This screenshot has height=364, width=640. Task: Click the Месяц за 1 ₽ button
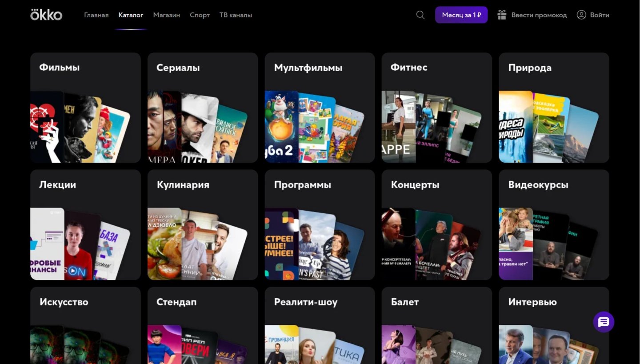(461, 15)
